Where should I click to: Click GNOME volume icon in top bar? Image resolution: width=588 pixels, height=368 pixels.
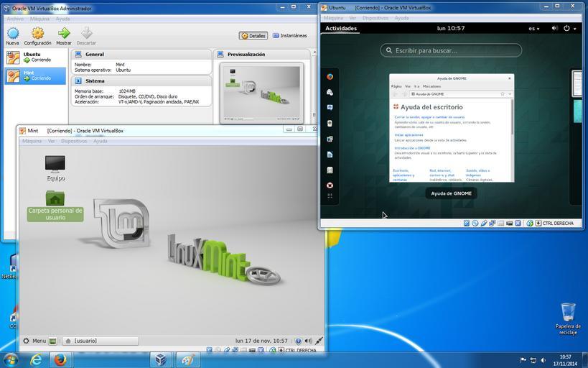554,29
